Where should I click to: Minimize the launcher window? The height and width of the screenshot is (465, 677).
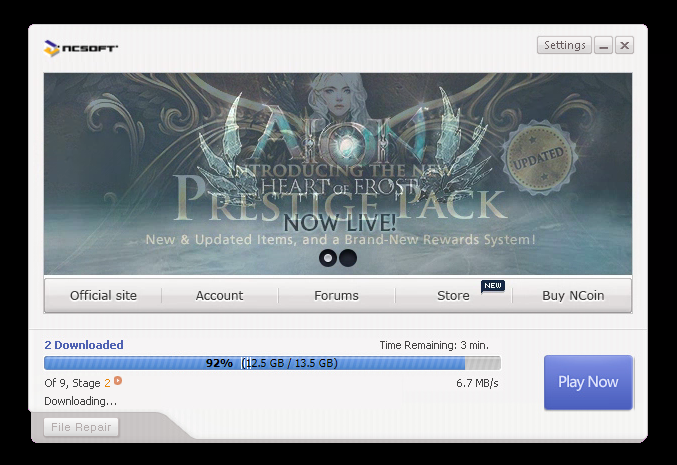(x=603, y=46)
